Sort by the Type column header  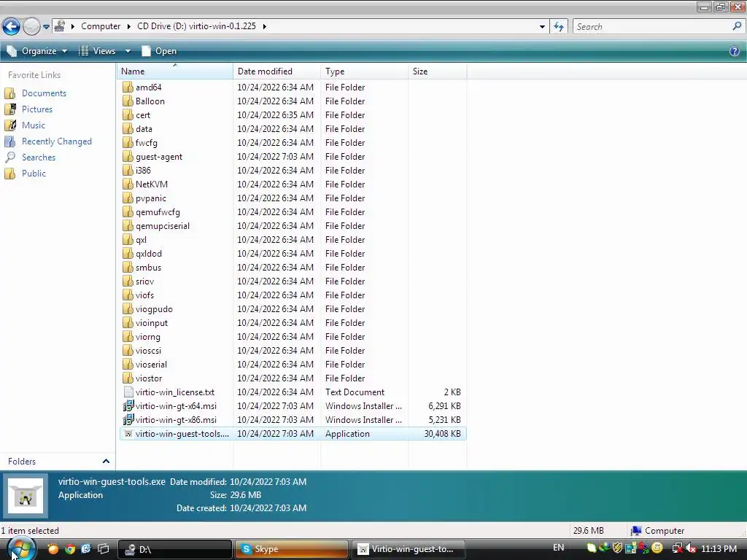[x=364, y=71]
